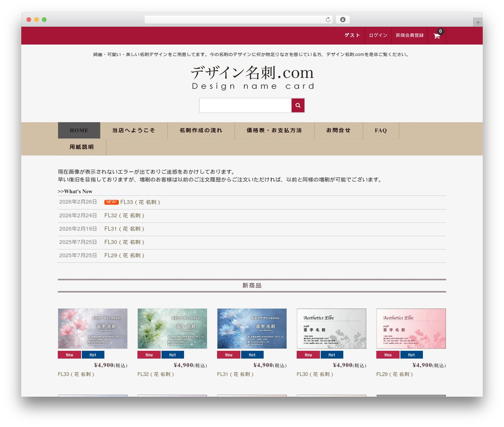The width and height of the screenshot is (504, 427).
Task: Open FL29 ( 花 名刺 ) product title link
Action: [395, 374]
